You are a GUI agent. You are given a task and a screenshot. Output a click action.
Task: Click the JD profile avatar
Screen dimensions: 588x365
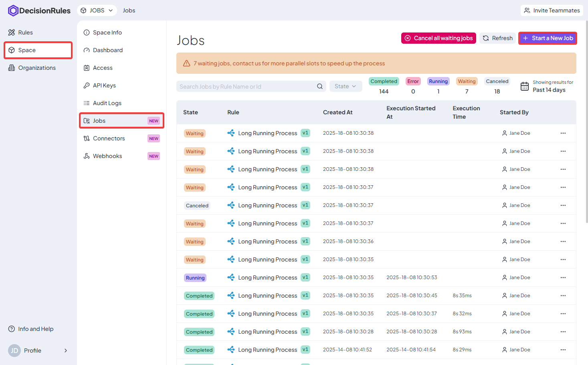(x=14, y=351)
